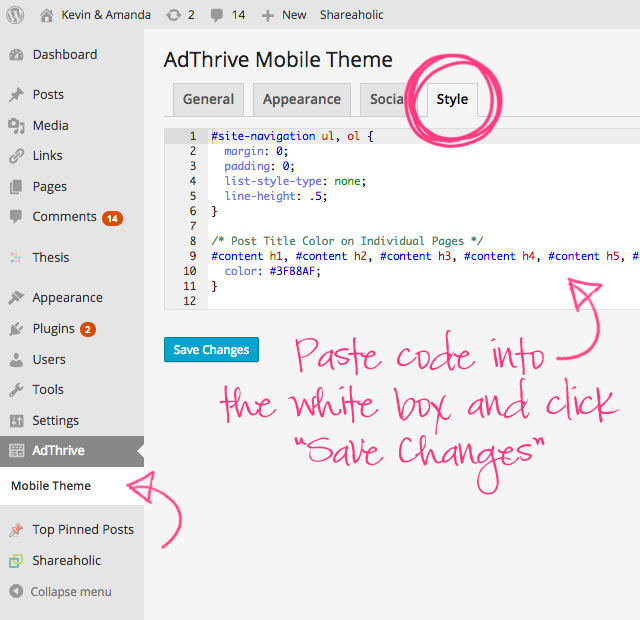Open Plugins from the sidebar
640x620 pixels.
click(x=53, y=329)
